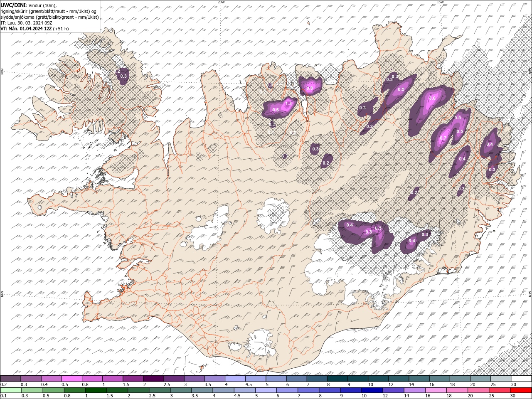Click the '0.1' label in the rain legend
This screenshot has height=399, width=532.
(3, 396)
